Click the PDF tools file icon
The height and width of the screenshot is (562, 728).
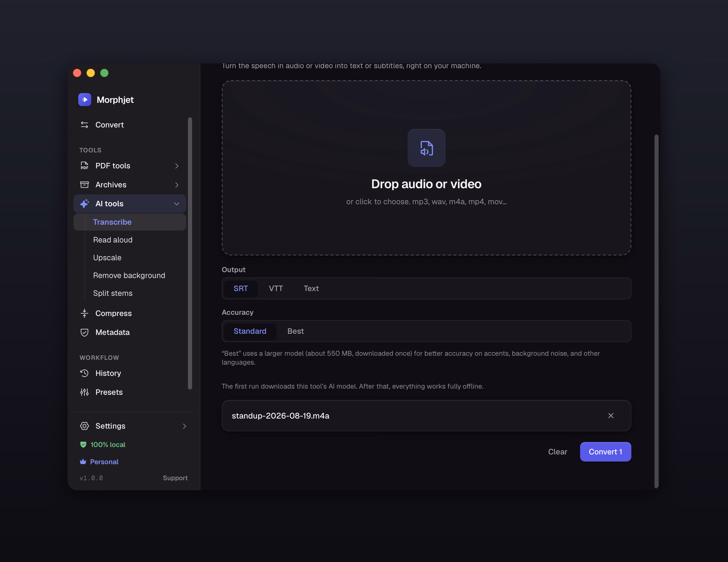coord(84,166)
